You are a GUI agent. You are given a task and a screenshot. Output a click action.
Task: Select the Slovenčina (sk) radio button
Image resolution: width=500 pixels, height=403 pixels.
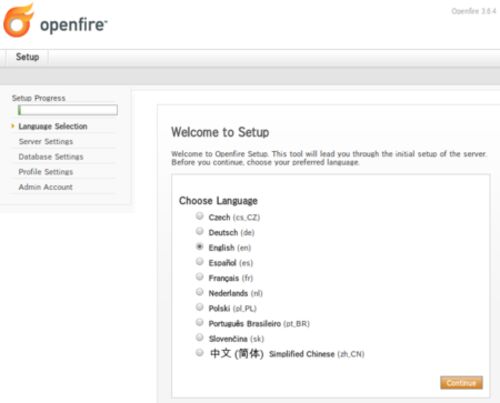[x=199, y=337]
